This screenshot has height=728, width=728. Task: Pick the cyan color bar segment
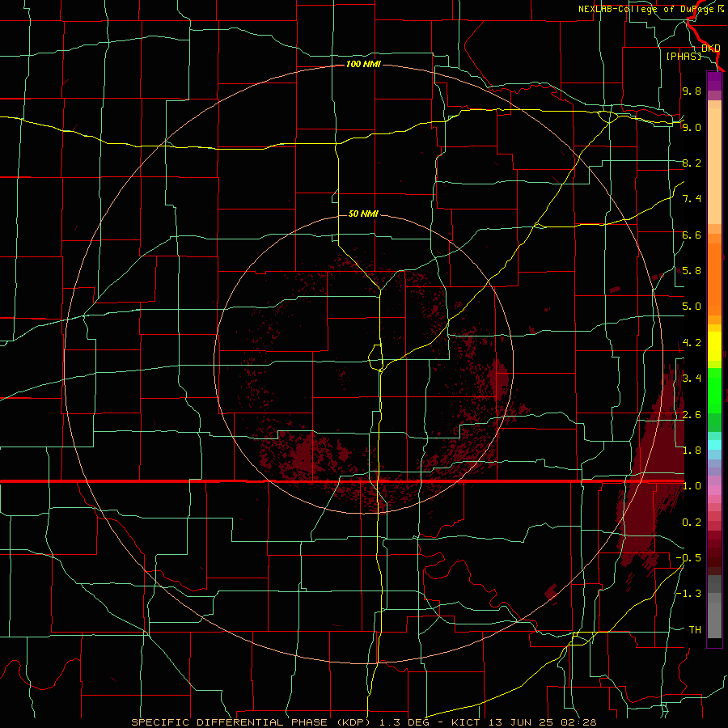click(x=714, y=444)
